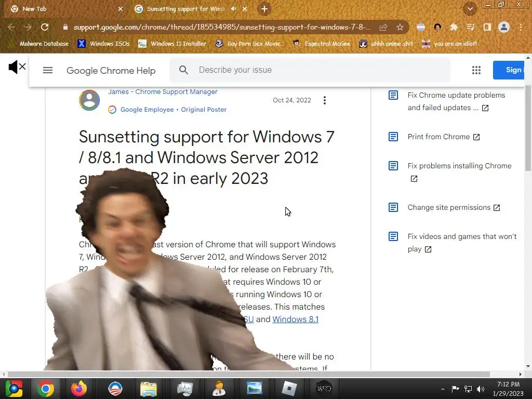The image size is (532, 399).
Task: Click the muted speaker overlay icon
Action: coord(17,67)
